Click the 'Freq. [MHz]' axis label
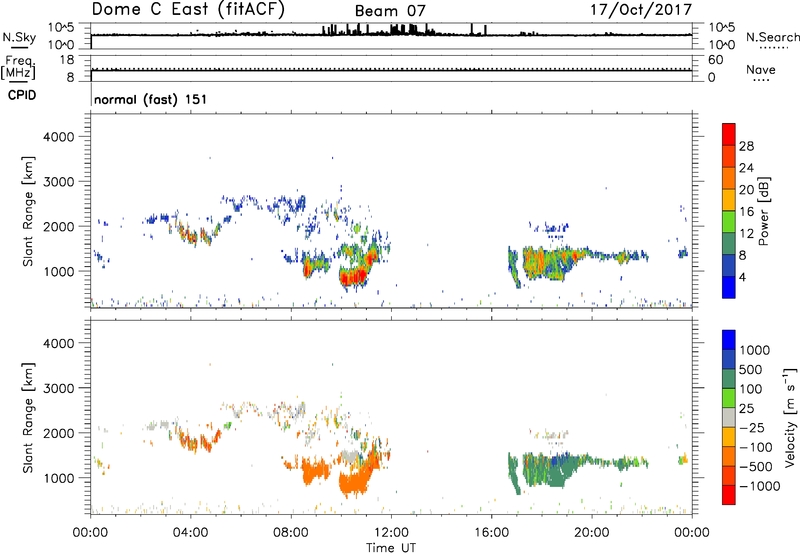The width and height of the screenshot is (800, 554). pos(19,68)
